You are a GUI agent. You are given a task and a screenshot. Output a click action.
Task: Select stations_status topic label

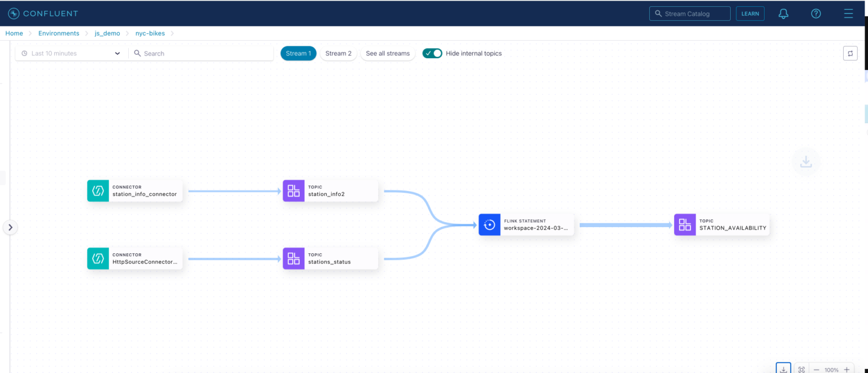(x=329, y=262)
